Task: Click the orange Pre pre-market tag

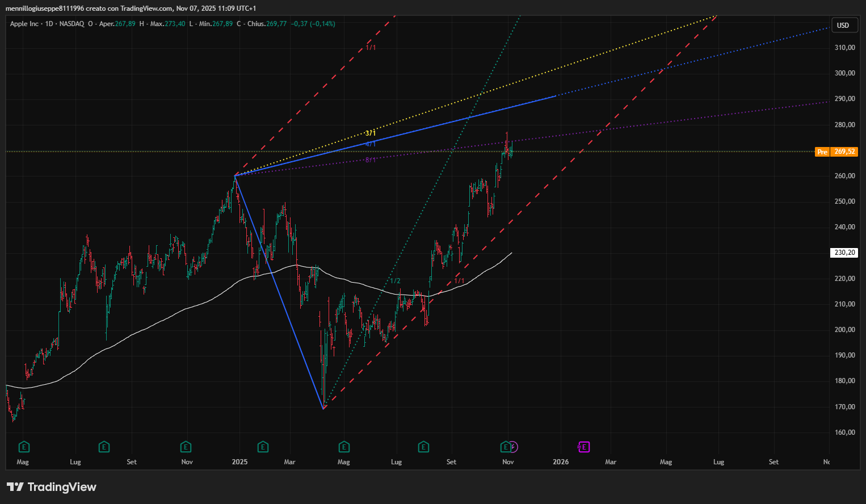Action: point(822,152)
